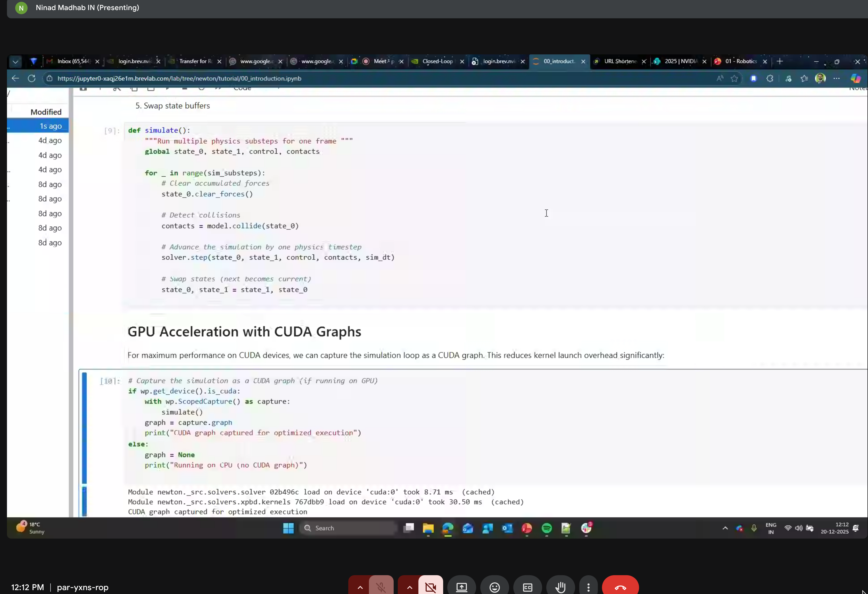Screen dimensions: 868x594
Task: Cut the cell using the scissors icon
Action: coord(117,88)
